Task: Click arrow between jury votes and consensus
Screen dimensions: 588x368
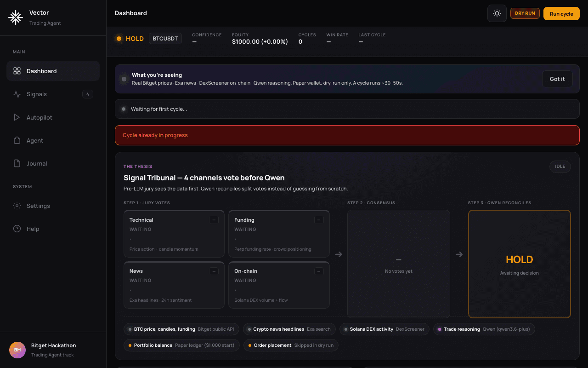Action: (339, 254)
